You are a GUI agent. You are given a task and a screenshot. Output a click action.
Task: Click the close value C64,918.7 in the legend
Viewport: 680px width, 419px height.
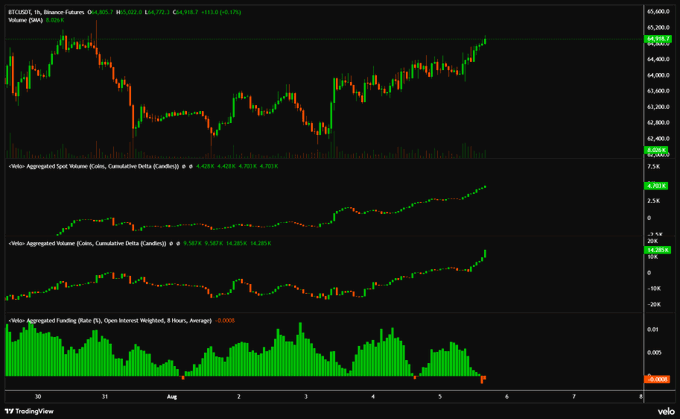pyautogui.click(x=185, y=12)
